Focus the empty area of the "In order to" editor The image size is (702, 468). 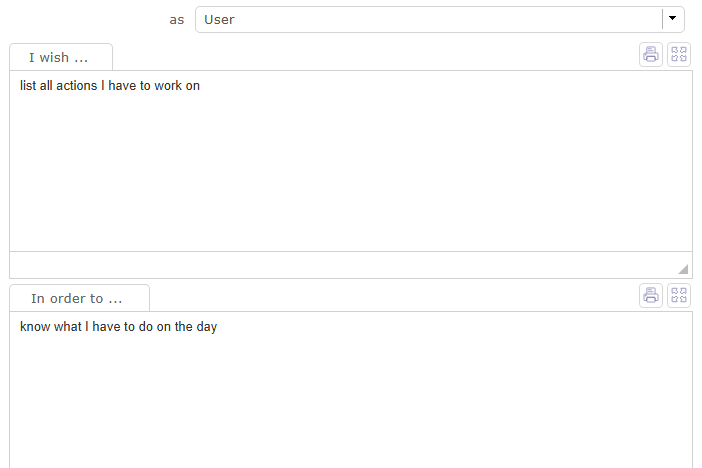point(350,400)
